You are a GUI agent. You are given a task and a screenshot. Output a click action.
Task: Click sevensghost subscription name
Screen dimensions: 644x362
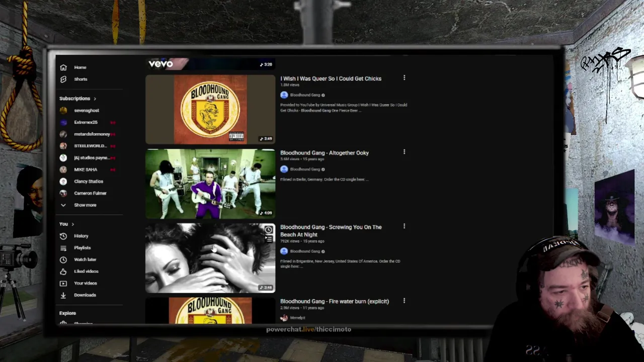(x=87, y=110)
